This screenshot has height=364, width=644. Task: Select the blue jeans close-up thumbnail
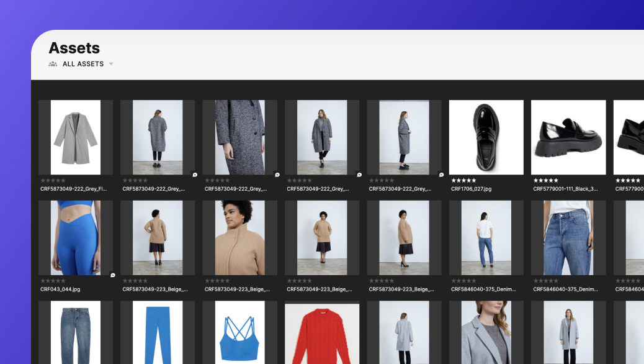(568, 237)
